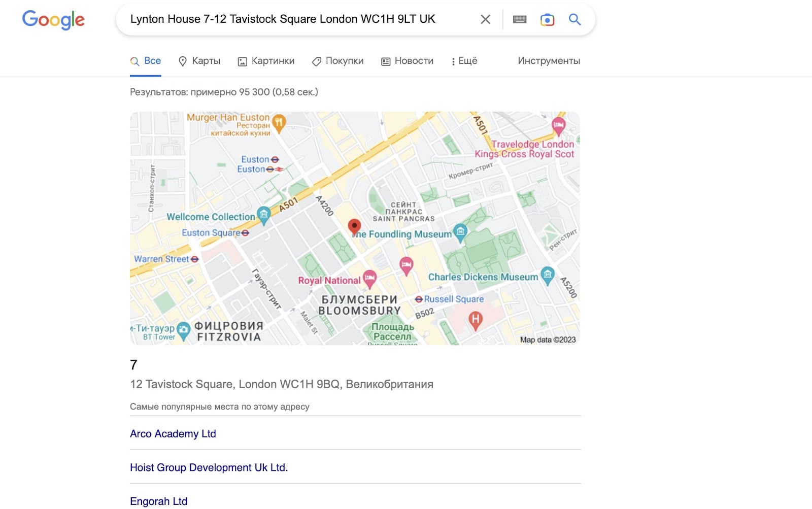Click BT Tower camera marker
The height and width of the screenshot is (509, 812).
pos(183,330)
